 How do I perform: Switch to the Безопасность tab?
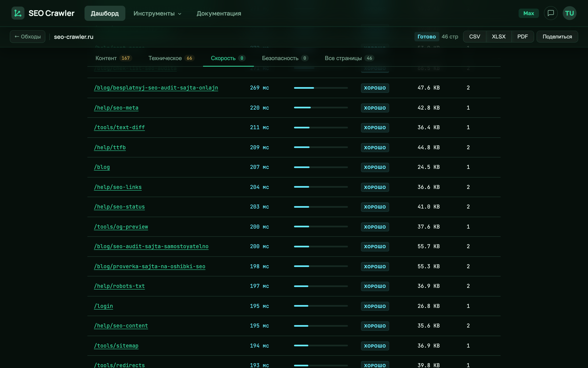pyautogui.click(x=285, y=58)
